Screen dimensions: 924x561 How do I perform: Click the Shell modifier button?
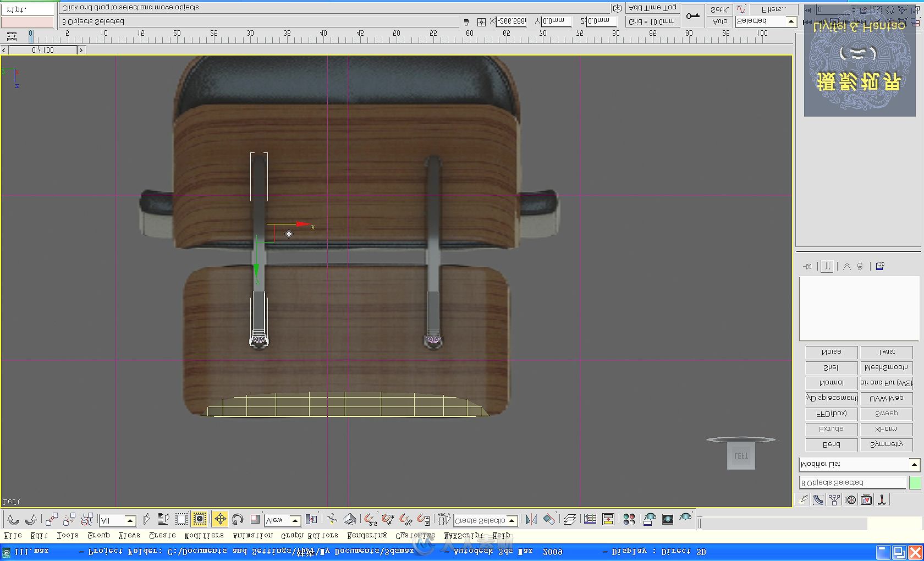(831, 367)
